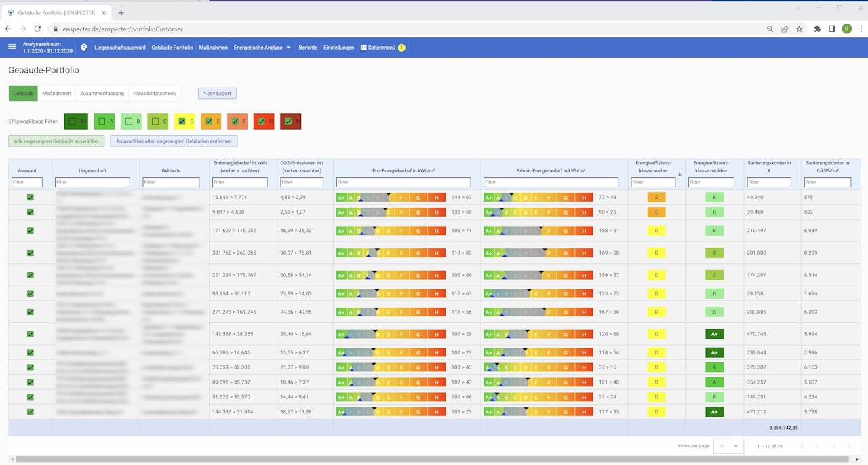Viewport: 868px width, 465px height.
Task: Click the share page icon in address bar
Action: click(785, 29)
